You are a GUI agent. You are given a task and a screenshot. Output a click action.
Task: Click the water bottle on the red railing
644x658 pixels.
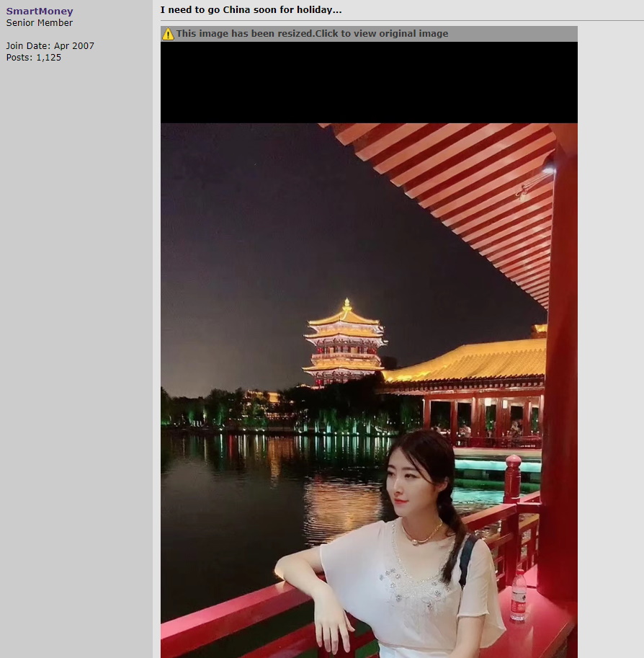[x=518, y=596]
